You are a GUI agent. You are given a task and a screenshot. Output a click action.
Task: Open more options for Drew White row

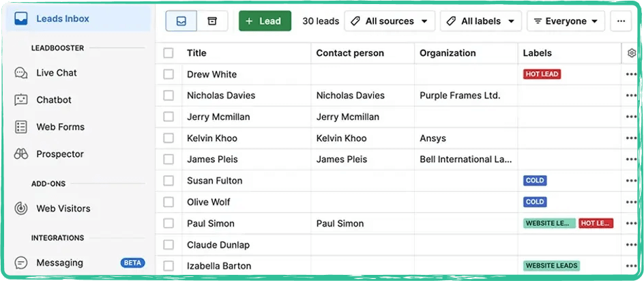pos(631,74)
